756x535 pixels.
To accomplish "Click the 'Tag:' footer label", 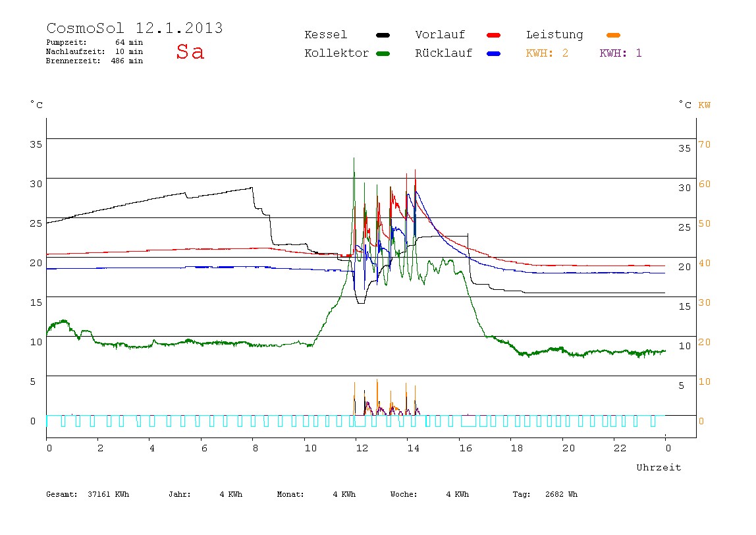I will (522, 494).
